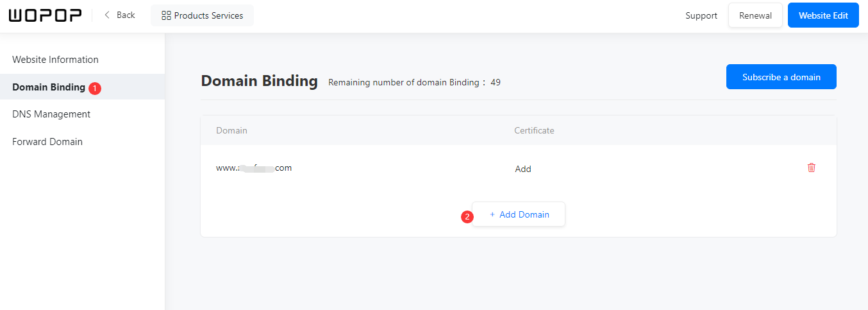Click the red number 2 badge
Image resolution: width=868 pixels, height=310 pixels.
click(467, 217)
